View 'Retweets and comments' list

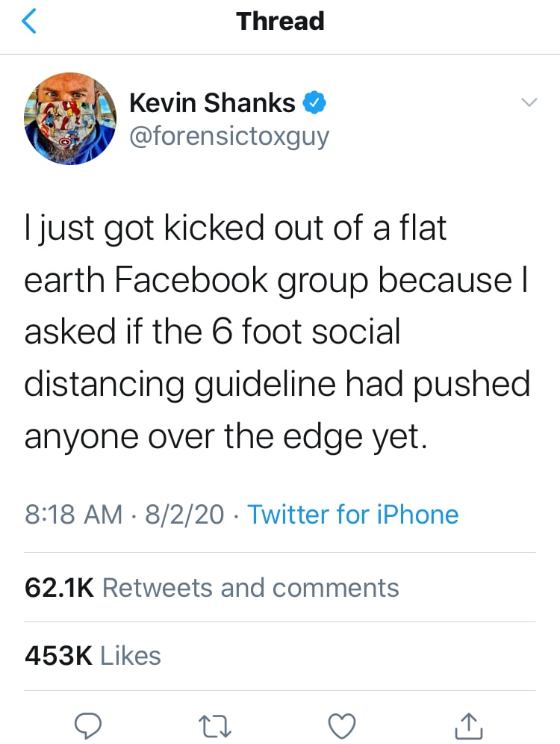point(250,588)
